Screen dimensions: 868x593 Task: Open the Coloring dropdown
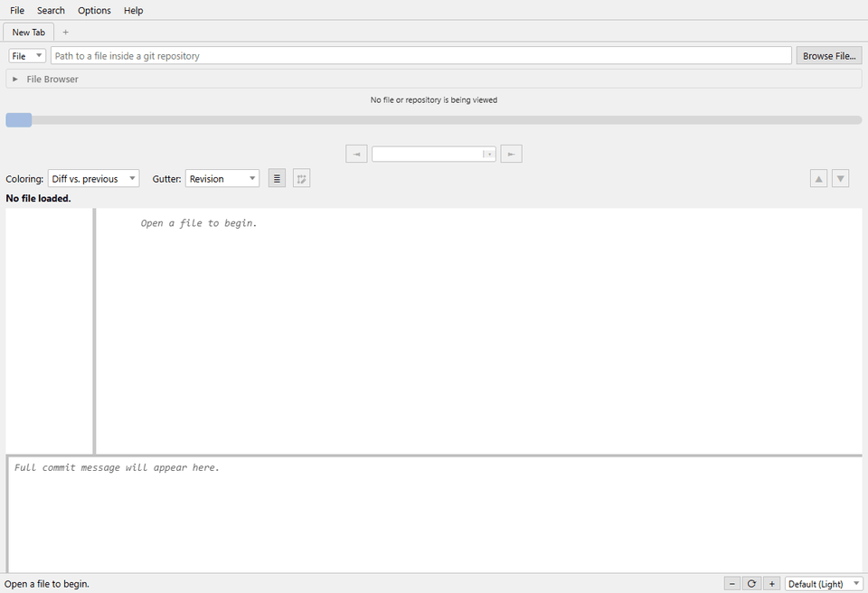[93, 179]
